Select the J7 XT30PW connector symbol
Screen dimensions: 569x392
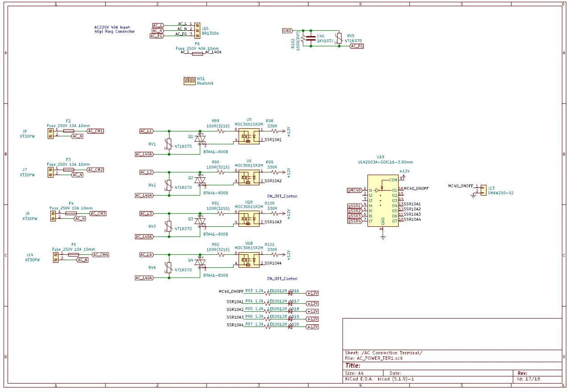50,172
